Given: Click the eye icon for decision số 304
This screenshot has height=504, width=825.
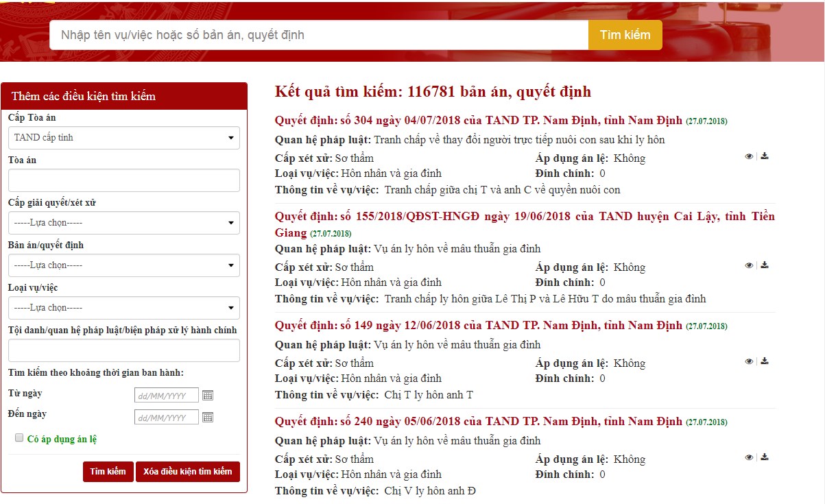Looking at the screenshot, I should click(749, 156).
